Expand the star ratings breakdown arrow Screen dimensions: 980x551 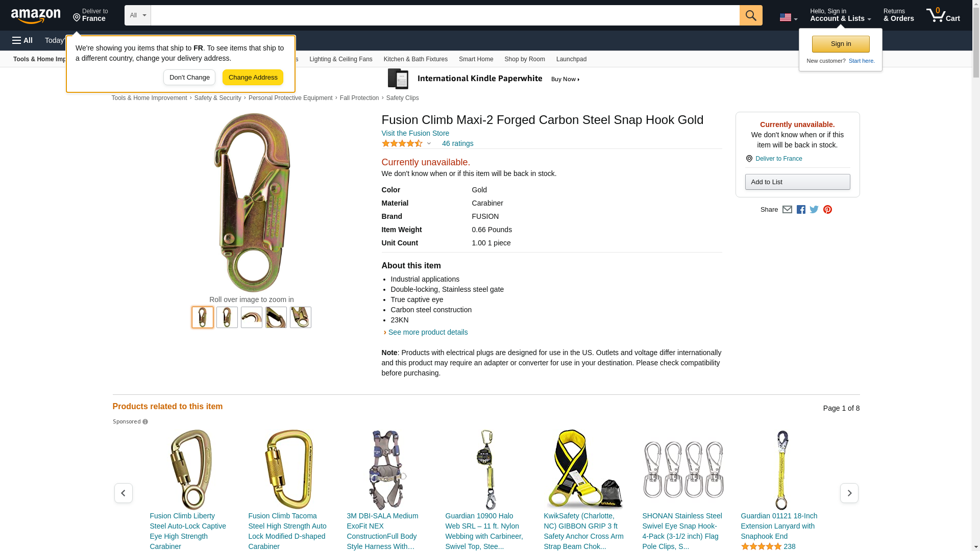point(429,143)
